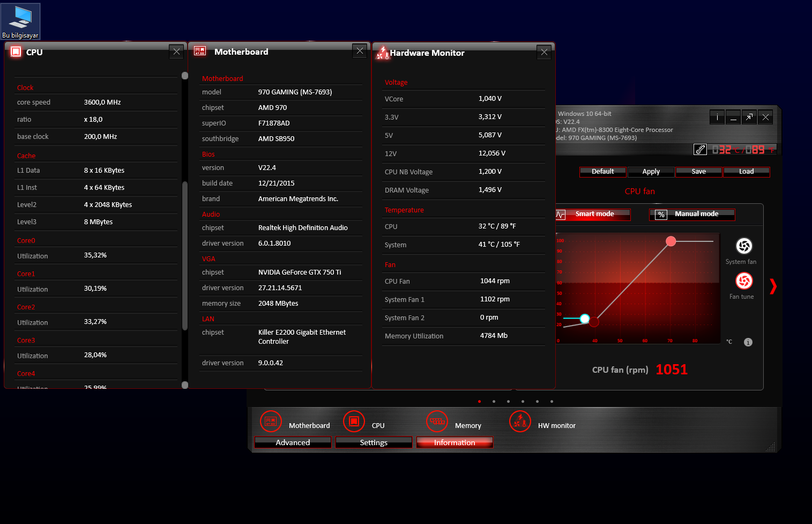Open the Bu bilgisayar desktop icon

click(x=20, y=21)
